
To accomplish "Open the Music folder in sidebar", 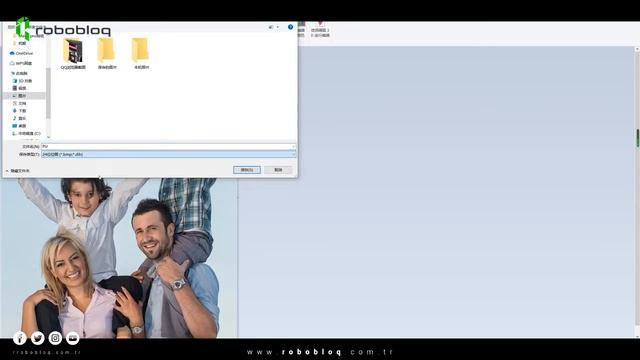I will [x=19, y=118].
